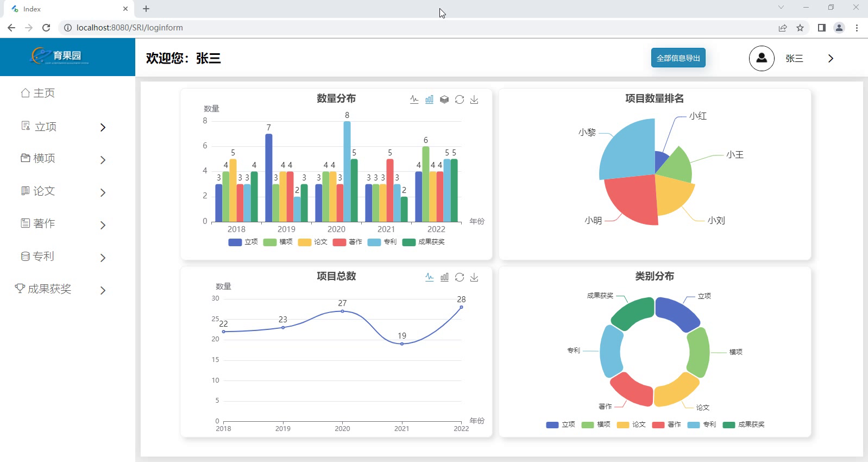Viewport: 868px width, 462px height.
Task: Bookmark this page with star icon
Action: 800,28
